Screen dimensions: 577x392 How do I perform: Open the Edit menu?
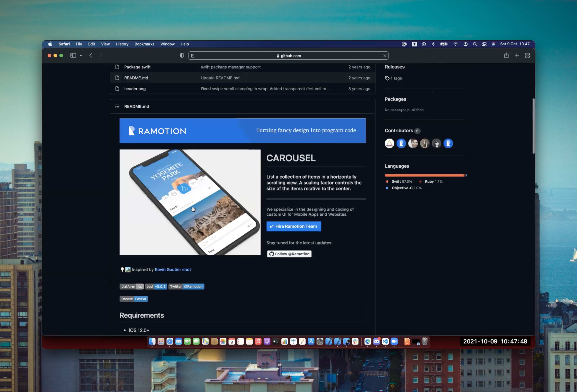[x=92, y=44]
